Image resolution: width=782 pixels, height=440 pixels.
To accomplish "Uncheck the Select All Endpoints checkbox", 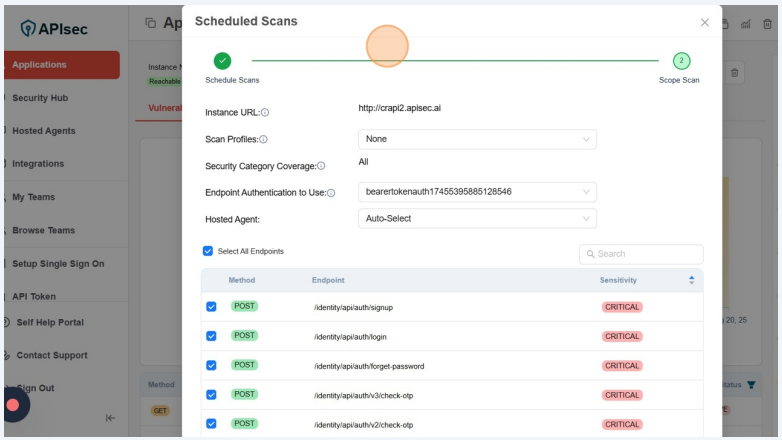I will (208, 251).
